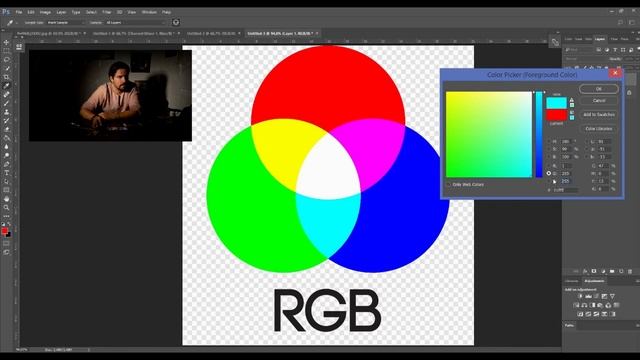
Task: Select the Clone Stamp tool
Action: (x=6, y=112)
